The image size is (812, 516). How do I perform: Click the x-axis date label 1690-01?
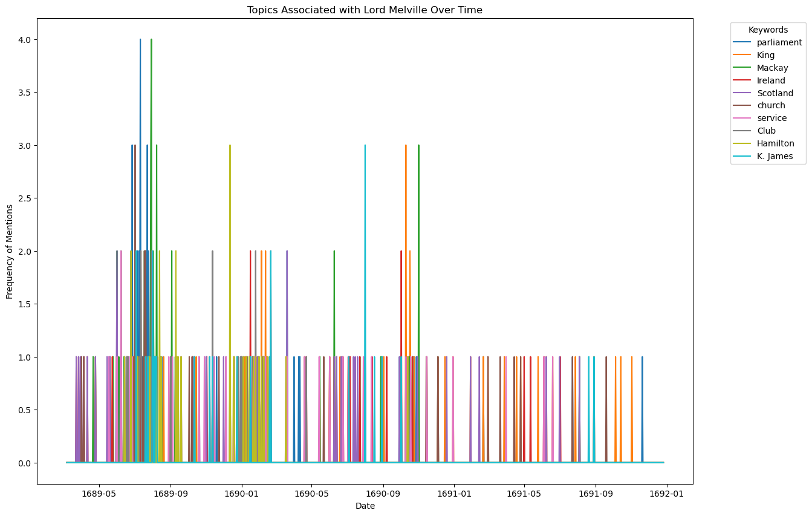(242, 494)
